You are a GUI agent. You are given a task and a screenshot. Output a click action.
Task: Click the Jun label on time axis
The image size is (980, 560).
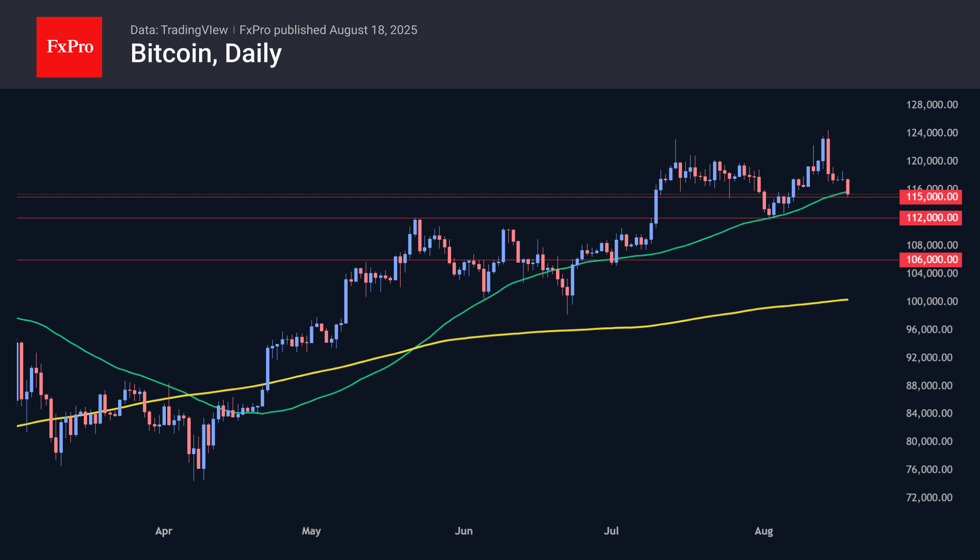coord(464,531)
